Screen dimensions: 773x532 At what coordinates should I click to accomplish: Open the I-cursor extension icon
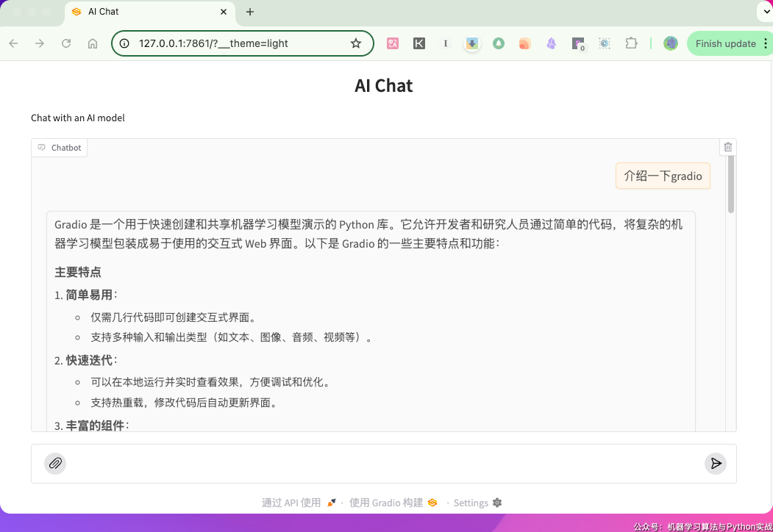click(x=446, y=43)
